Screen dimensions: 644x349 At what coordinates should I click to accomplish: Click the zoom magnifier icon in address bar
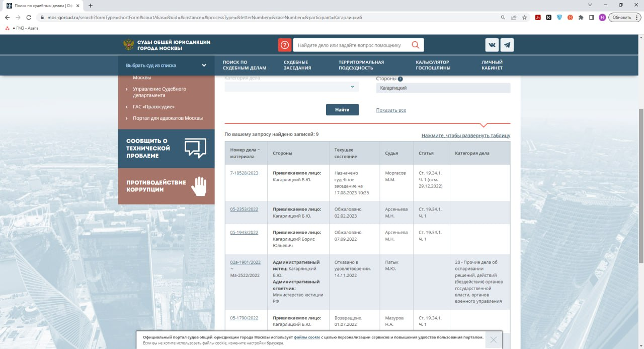(503, 17)
